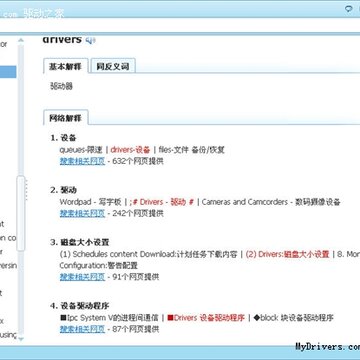Click the red (2) Drivers:磁盘大小设置 text
Screen dimensions: 360x360
coord(287,254)
